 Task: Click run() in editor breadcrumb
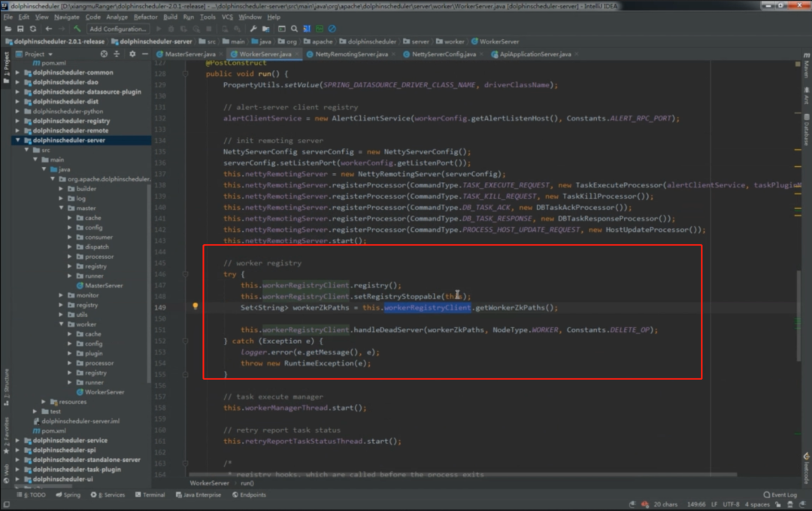pyautogui.click(x=247, y=483)
